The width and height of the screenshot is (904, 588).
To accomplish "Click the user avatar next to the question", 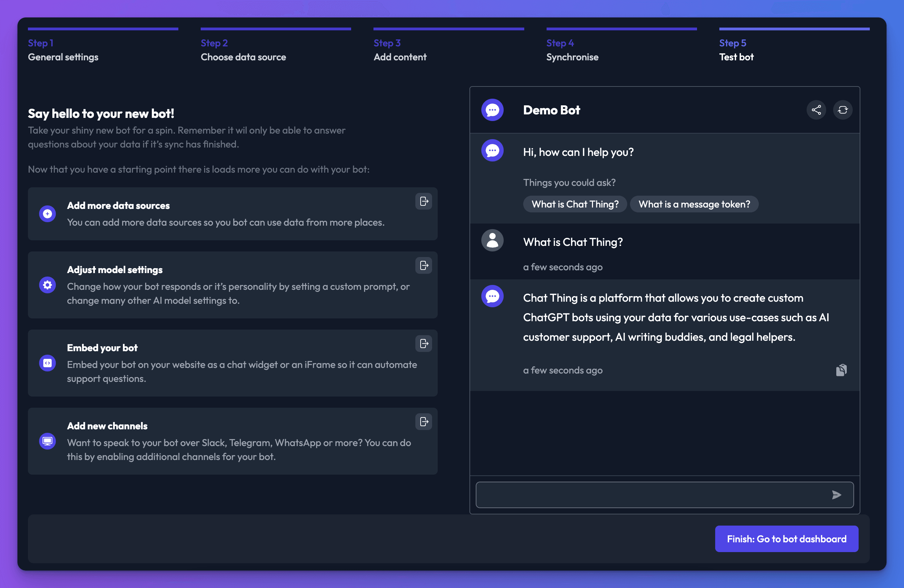I will point(492,240).
